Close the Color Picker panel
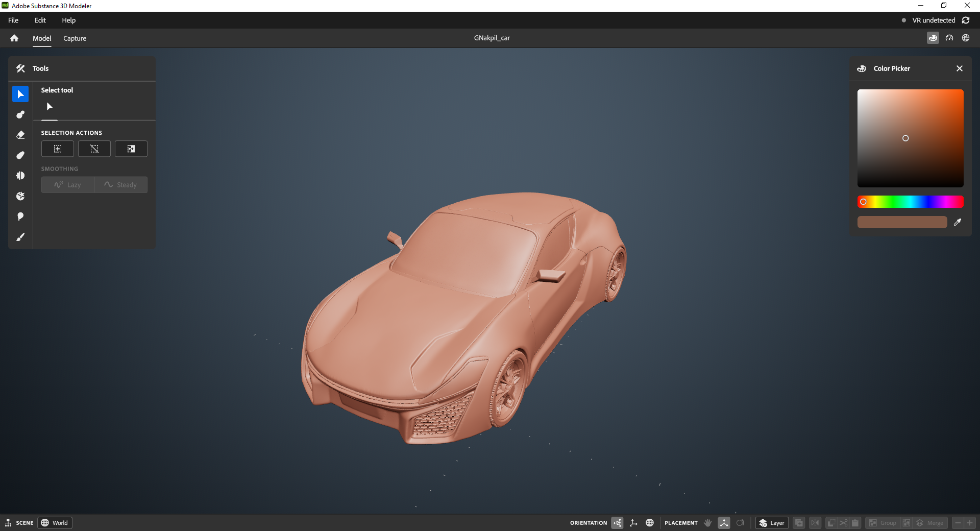 [960, 68]
